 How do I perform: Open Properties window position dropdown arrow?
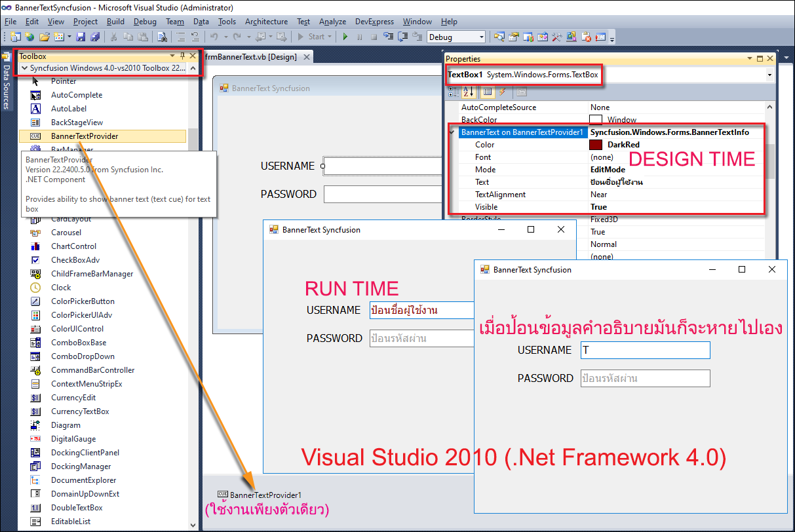pyautogui.click(x=750, y=59)
